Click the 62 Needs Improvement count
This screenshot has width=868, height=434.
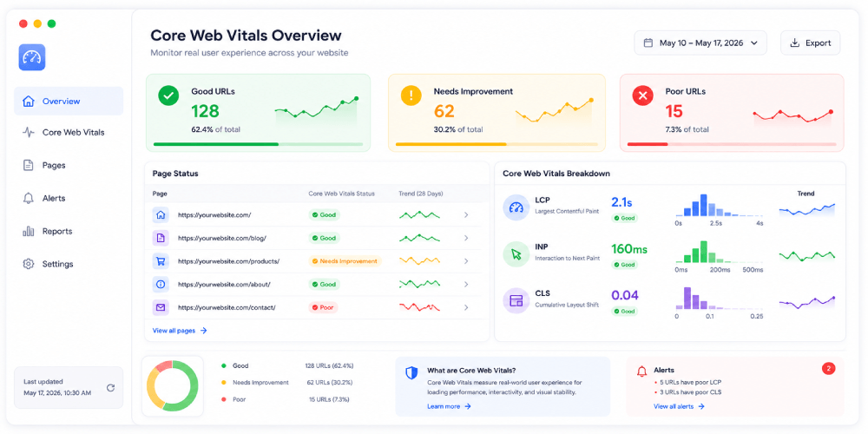pyautogui.click(x=444, y=111)
